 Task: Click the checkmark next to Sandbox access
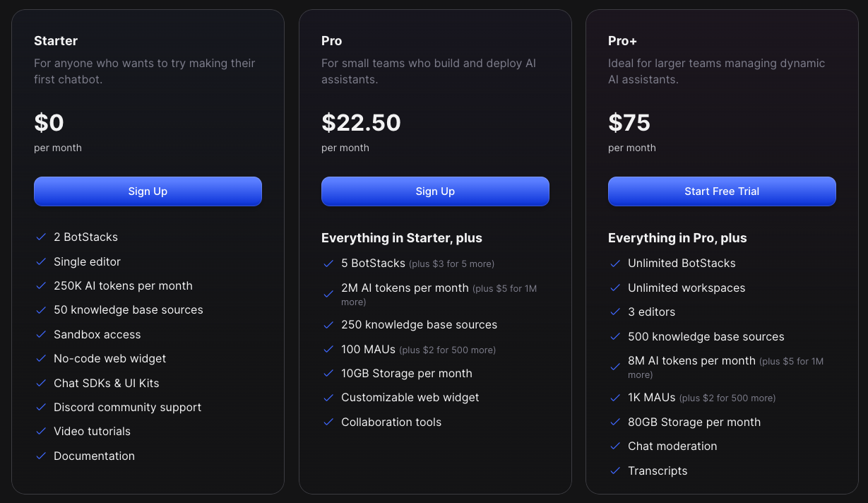coord(41,335)
